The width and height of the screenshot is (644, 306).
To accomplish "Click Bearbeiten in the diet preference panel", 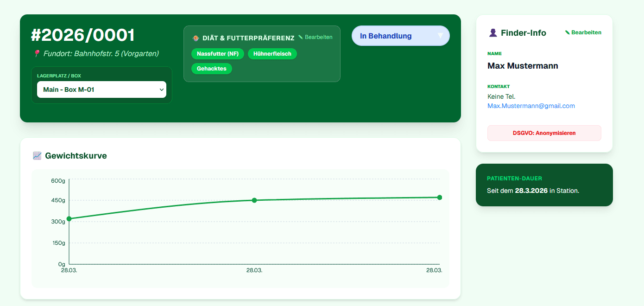I will pyautogui.click(x=318, y=37).
